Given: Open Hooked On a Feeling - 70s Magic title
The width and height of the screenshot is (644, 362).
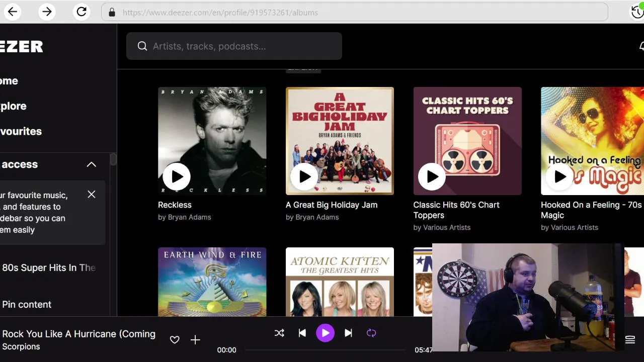Looking at the screenshot, I should (592, 210).
